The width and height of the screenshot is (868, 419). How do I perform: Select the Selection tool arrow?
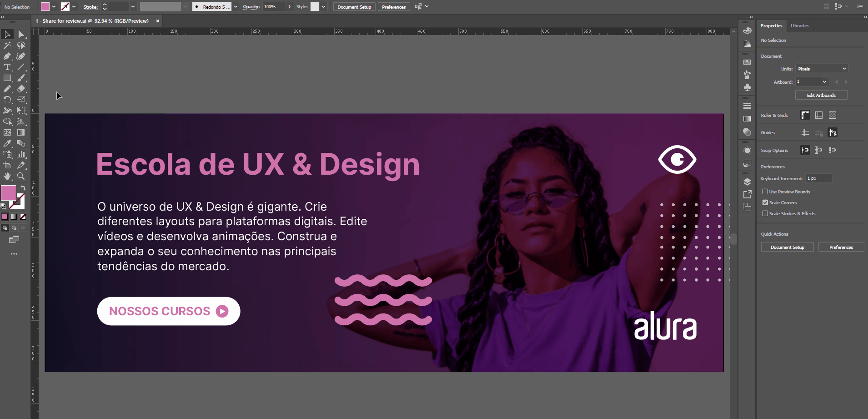(x=7, y=34)
